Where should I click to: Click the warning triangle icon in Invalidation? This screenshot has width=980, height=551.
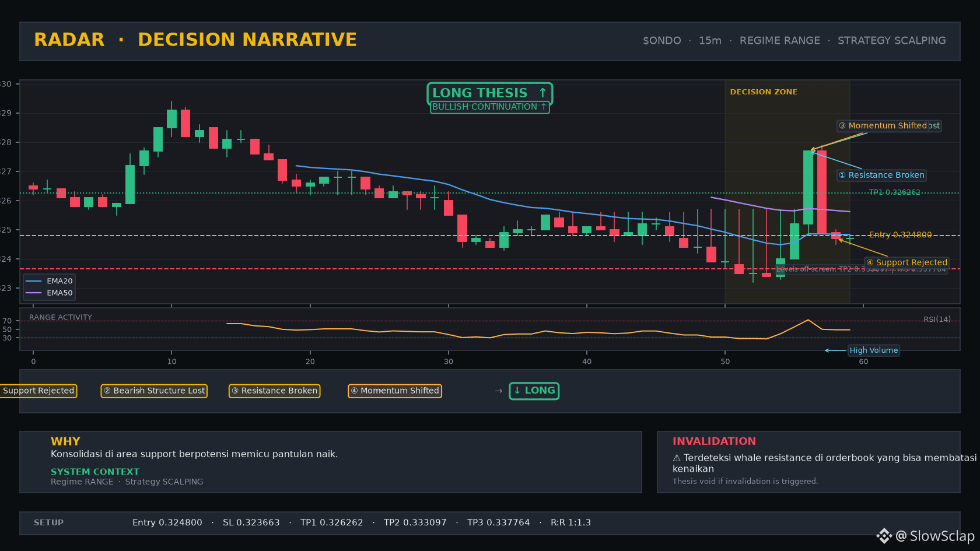pos(677,458)
